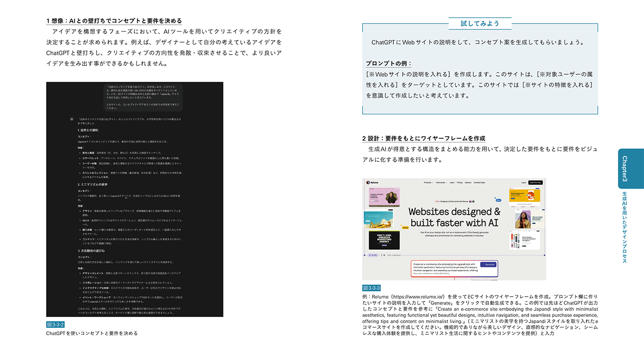This screenshot has width=644, height=361.
Task: Open the Products dropdown in Relume navbar
Action: [x=429, y=183]
